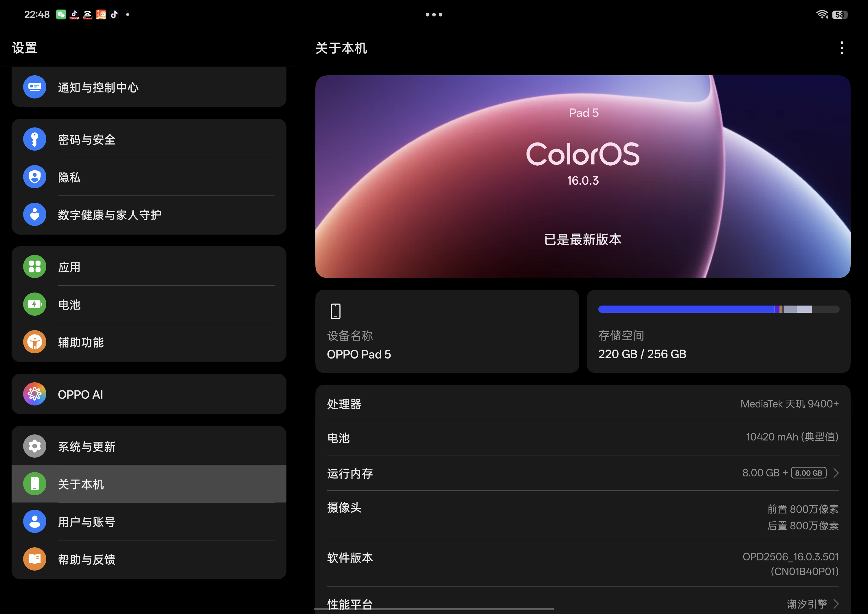Open Accessibility orange figure icon
Viewport: 868px width, 614px height.
(x=34, y=342)
